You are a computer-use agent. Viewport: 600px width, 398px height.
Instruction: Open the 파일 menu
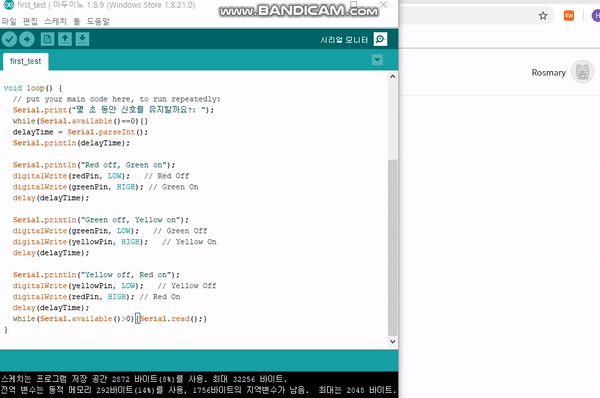click(x=8, y=21)
